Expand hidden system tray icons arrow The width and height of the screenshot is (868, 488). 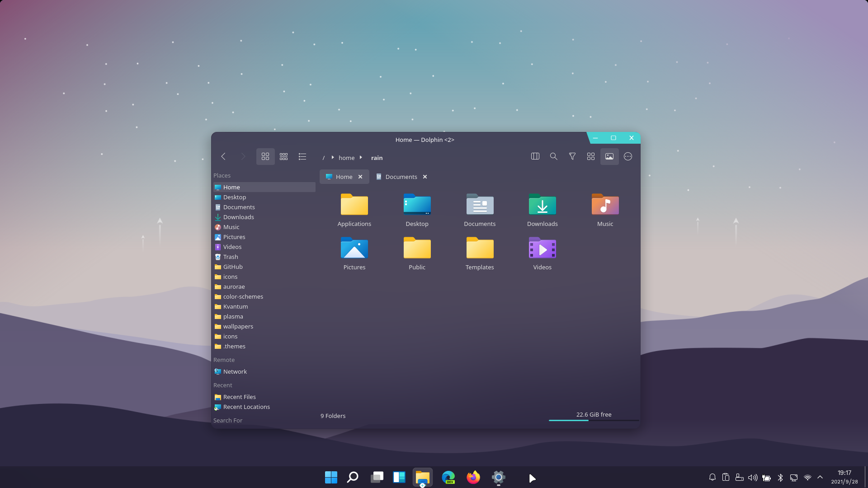[820, 477]
